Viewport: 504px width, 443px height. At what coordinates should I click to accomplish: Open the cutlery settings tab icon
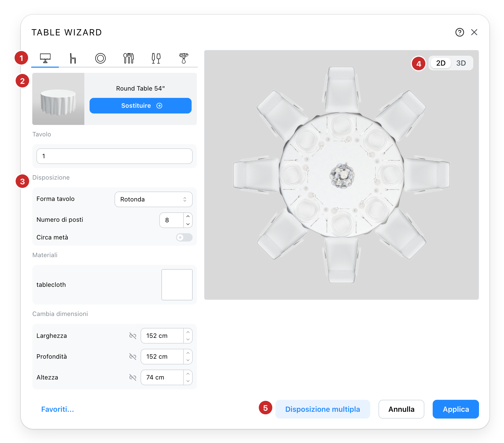pyautogui.click(x=128, y=58)
